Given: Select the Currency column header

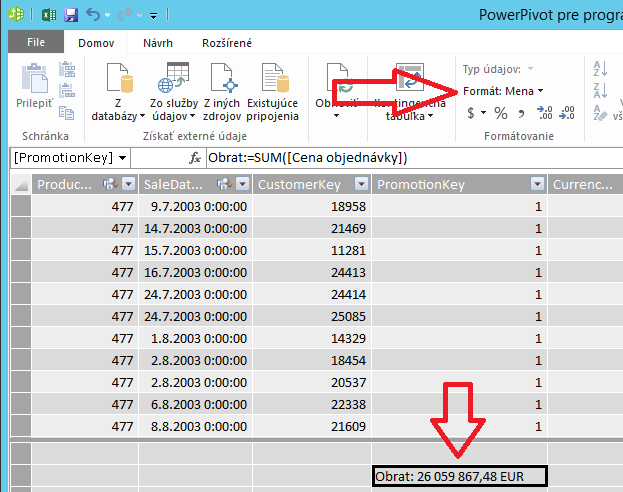Looking at the screenshot, I should tap(586, 184).
